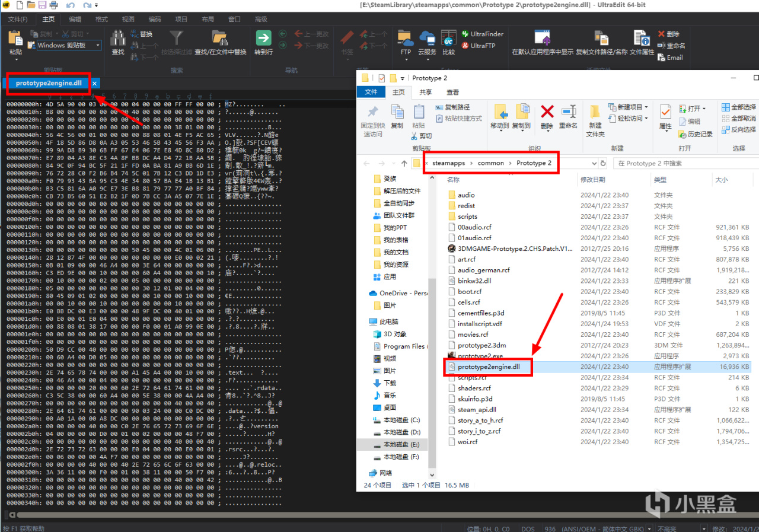Switch to the 编辑 ribbon tab in UltraEdit
The height and width of the screenshot is (532, 759).
pyautogui.click(x=75, y=19)
